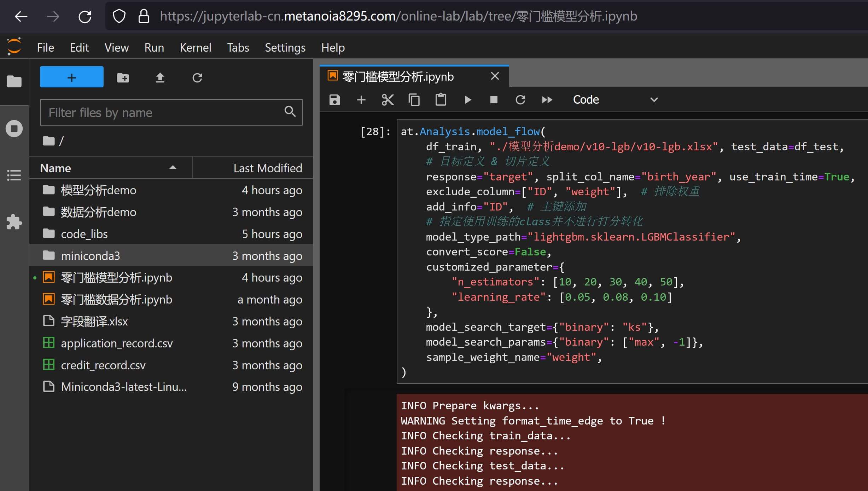
Task: Refresh the file browser list
Action: pyautogui.click(x=197, y=77)
